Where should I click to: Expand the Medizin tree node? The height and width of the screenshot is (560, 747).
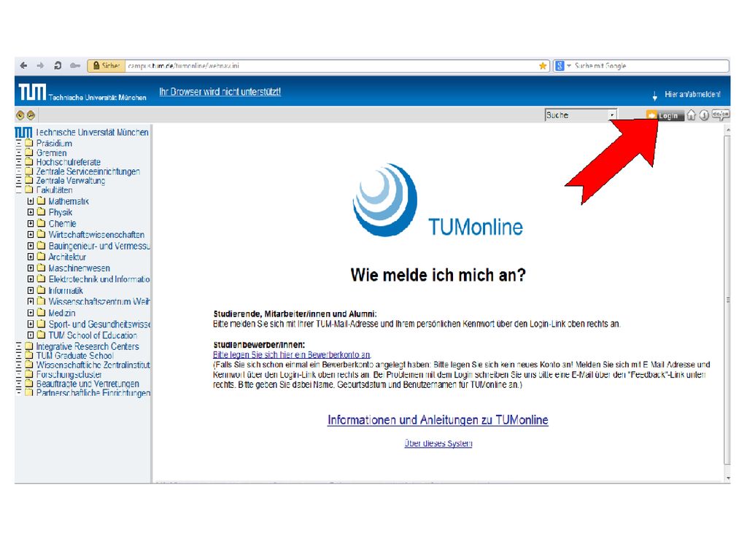[31, 313]
